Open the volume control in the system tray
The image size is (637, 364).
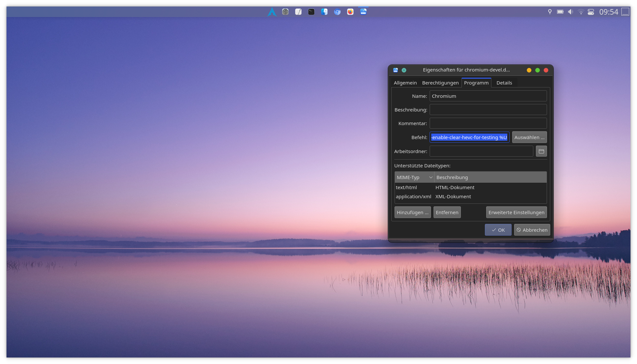tap(570, 12)
